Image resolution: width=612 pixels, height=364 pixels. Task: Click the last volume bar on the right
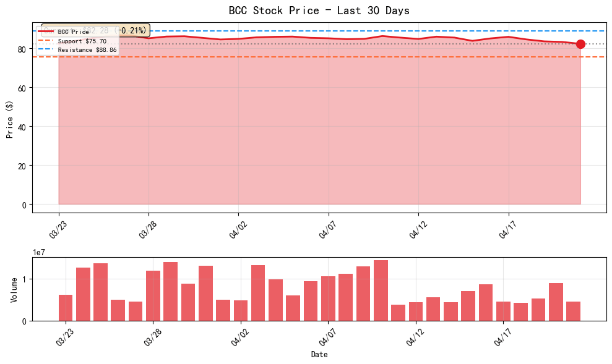click(573, 311)
